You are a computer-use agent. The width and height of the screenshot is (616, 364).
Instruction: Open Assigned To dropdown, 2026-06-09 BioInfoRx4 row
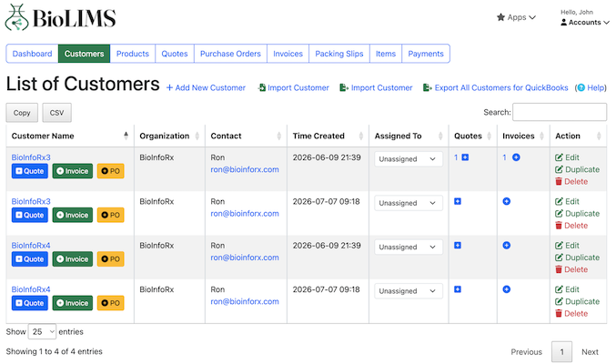(409, 248)
